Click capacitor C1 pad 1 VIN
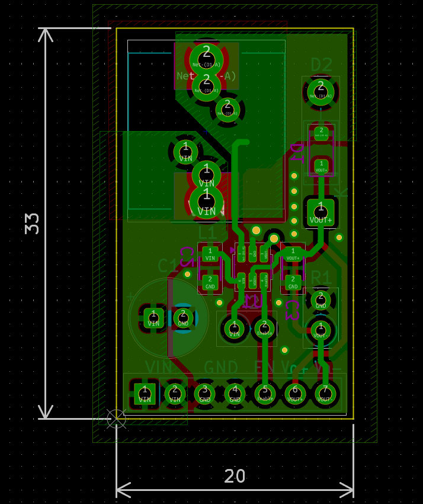 coord(153,317)
